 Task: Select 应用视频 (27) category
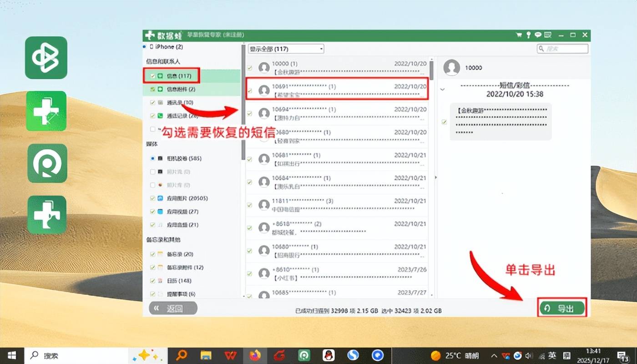[182, 212]
